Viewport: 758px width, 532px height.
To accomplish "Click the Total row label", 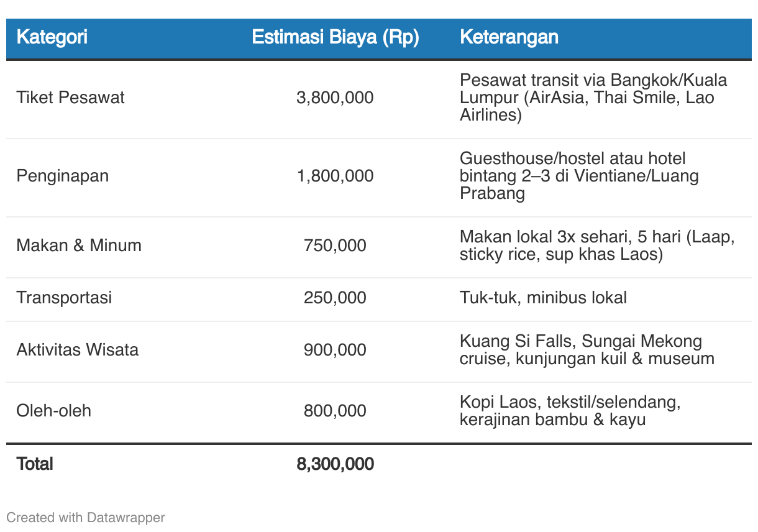I will (35, 464).
